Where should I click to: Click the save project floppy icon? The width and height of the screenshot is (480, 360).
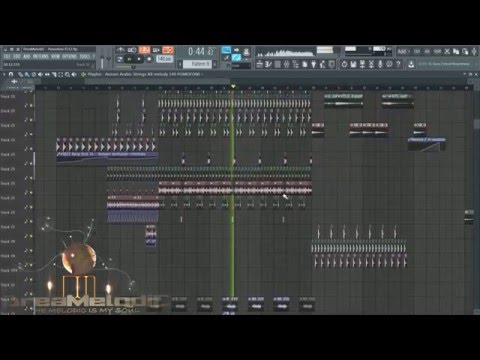353,64
